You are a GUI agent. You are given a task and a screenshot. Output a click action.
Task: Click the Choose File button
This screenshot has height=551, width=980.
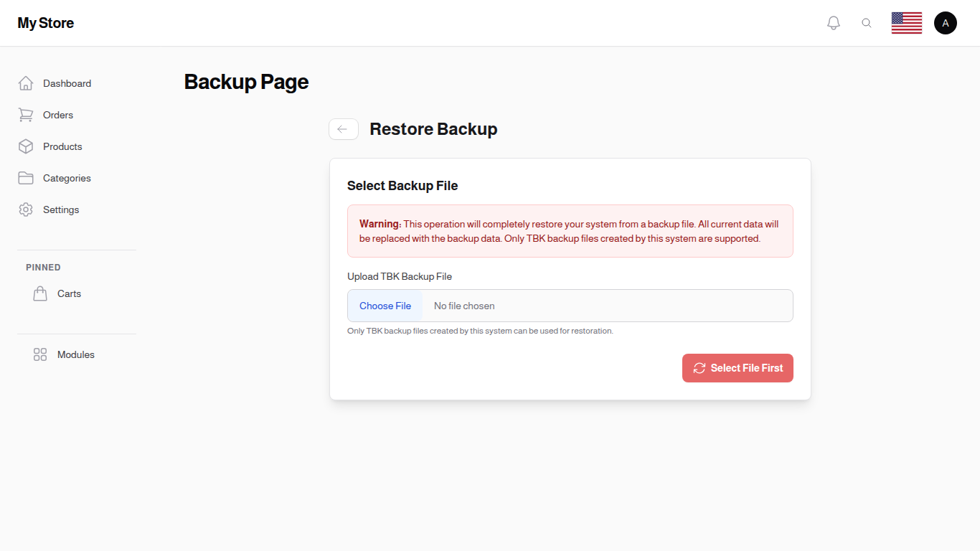[385, 306]
